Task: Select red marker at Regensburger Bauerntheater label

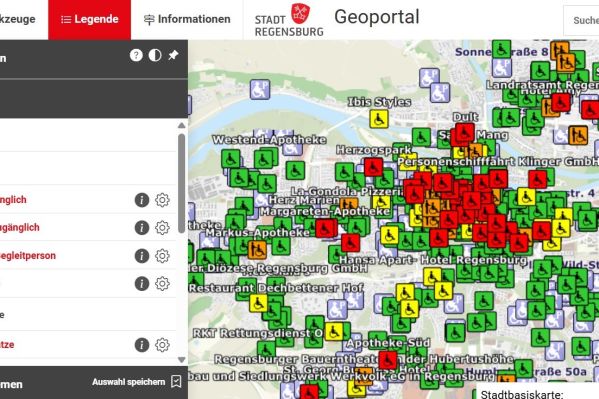Action: click(387, 360)
